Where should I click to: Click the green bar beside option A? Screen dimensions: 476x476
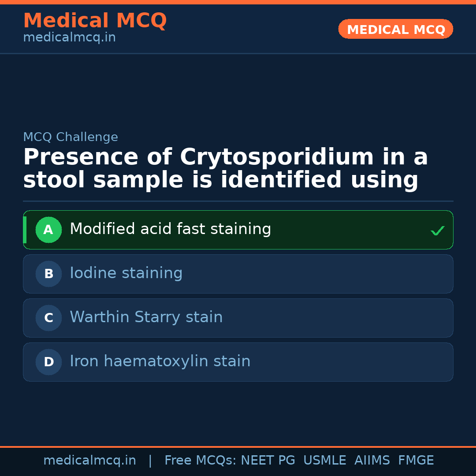click(x=25, y=230)
